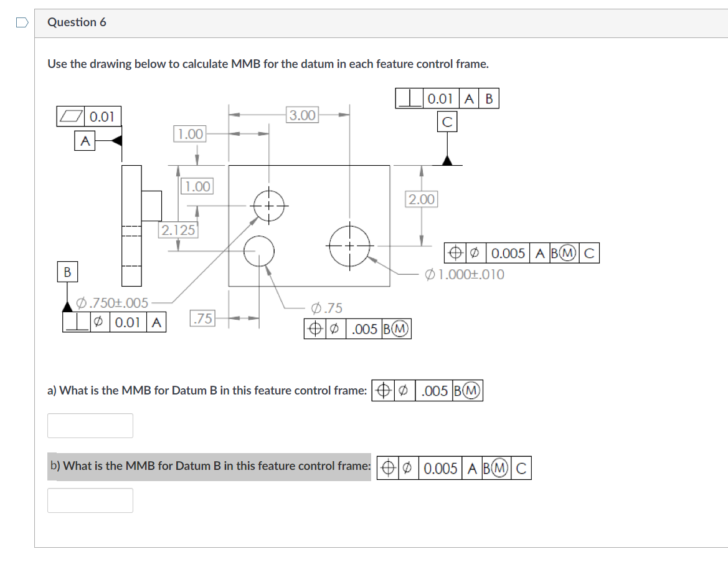The height and width of the screenshot is (564, 728).
Task: Click the 3.00 dimension label
Action: 302,114
